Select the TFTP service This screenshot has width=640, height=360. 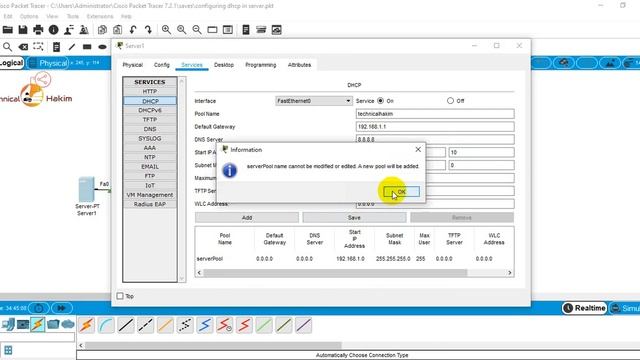[x=150, y=120]
